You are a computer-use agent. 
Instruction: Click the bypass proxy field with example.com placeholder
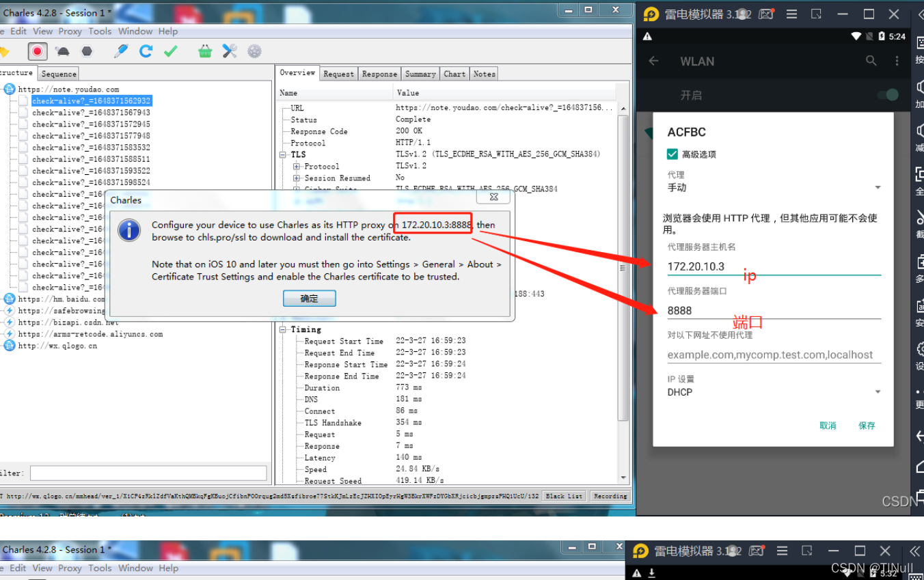pos(774,355)
